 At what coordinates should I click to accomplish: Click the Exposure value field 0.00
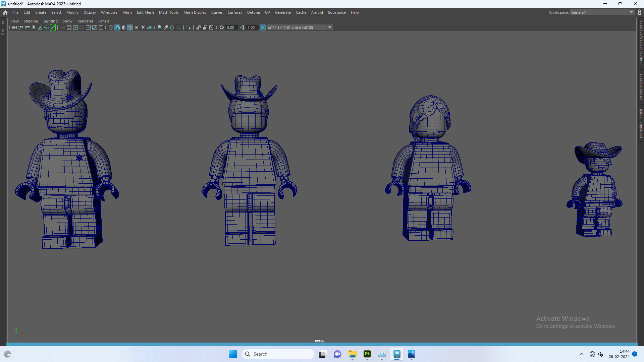coord(231,27)
